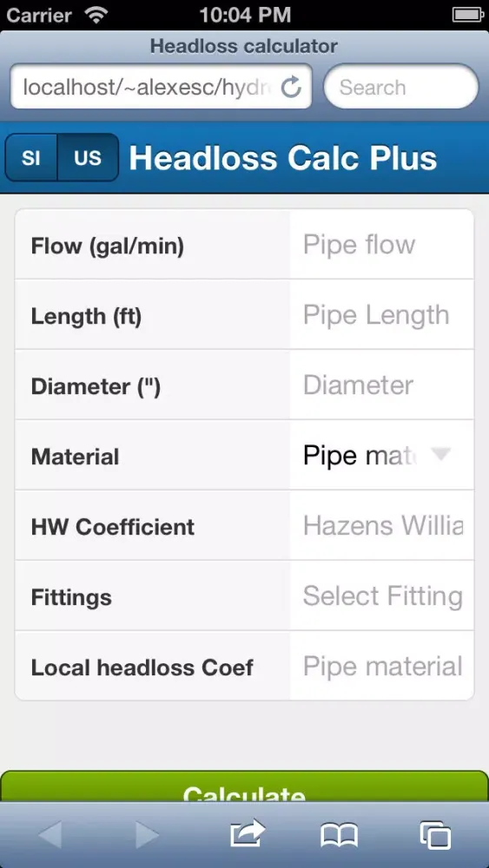489x868 pixels.
Task: Focus the Hazens Williams coefficient field
Action: click(381, 526)
